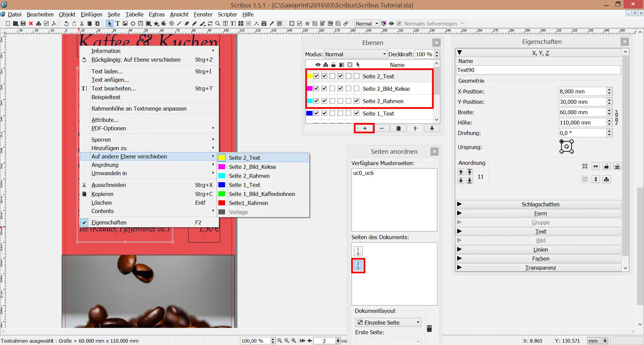
Task: Open the Scripter menu
Action: point(227,14)
